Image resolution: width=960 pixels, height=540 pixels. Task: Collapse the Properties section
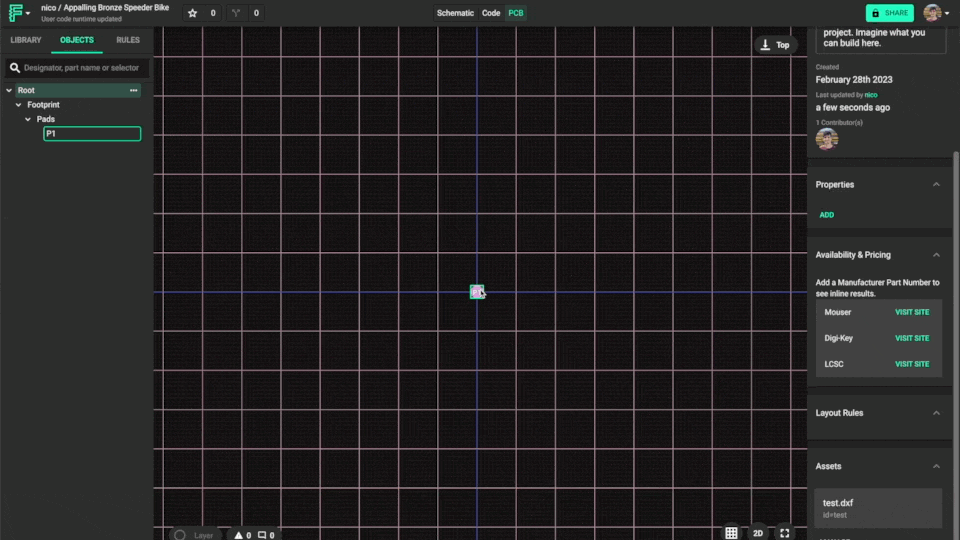[x=936, y=184]
